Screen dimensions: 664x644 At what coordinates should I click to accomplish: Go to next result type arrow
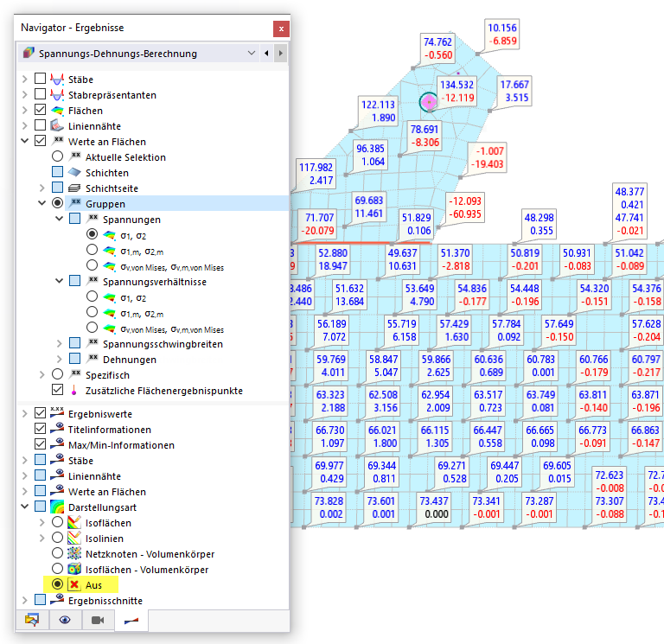[x=280, y=54]
